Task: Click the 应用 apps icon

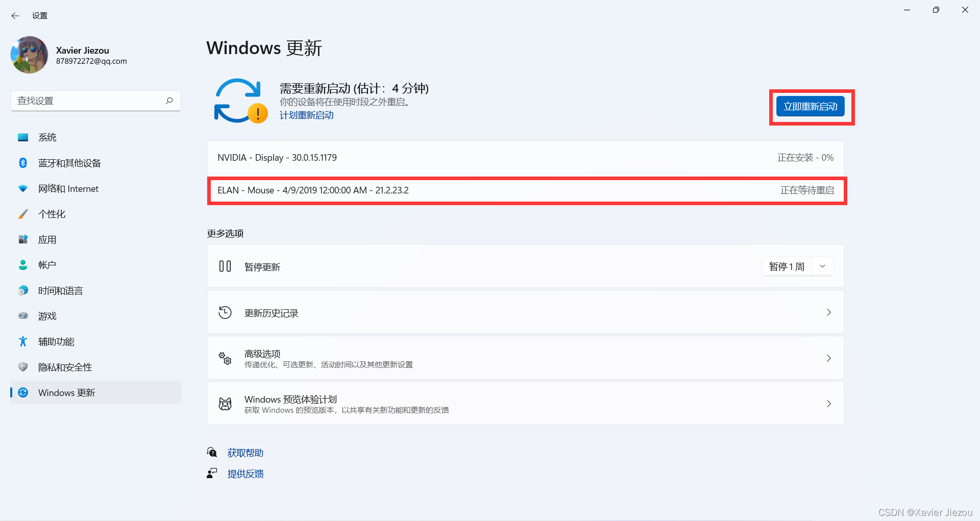Action: pyautogui.click(x=23, y=239)
